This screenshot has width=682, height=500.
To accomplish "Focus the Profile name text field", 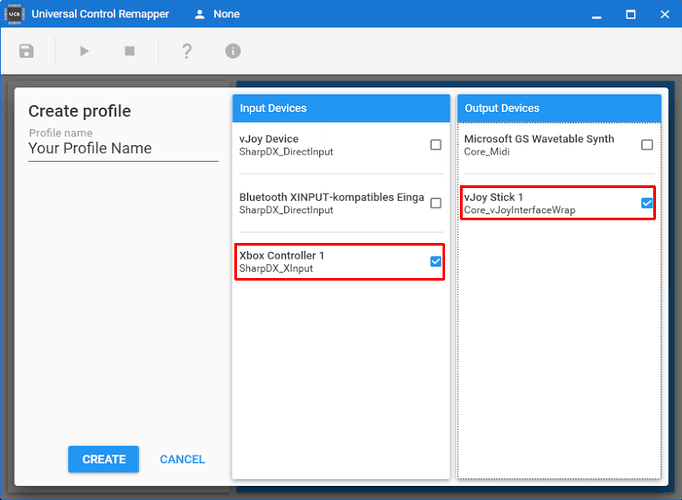I will tap(123, 148).
